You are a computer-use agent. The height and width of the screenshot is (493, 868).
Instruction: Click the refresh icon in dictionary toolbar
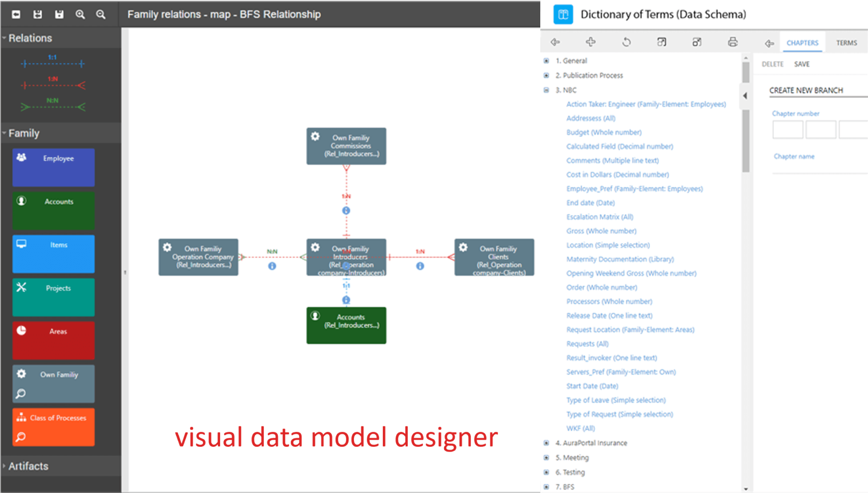tap(626, 42)
